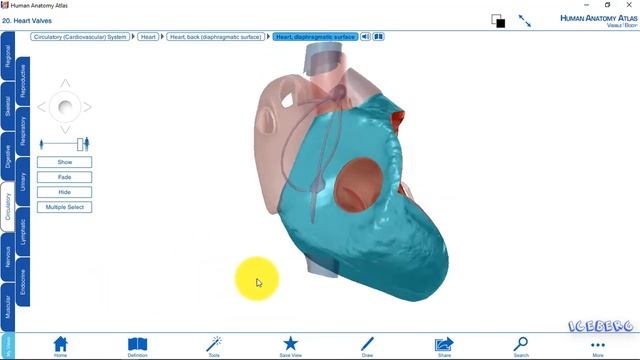The image size is (640, 360).
Task: Click Heart, back (diaphragmatic surface) breadcrumb
Action: tap(216, 37)
